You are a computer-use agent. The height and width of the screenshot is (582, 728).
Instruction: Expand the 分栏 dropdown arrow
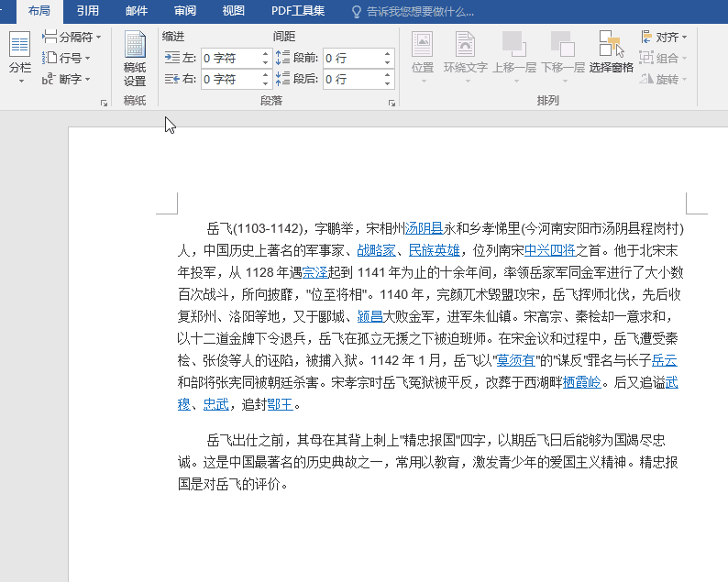(21, 82)
